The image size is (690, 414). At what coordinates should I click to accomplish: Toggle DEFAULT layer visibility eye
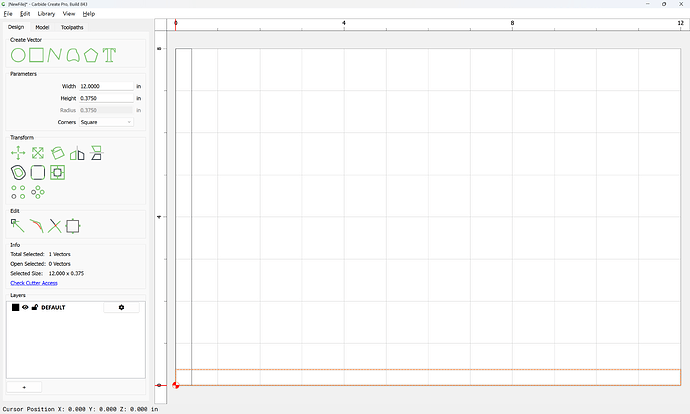(x=25, y=308)
